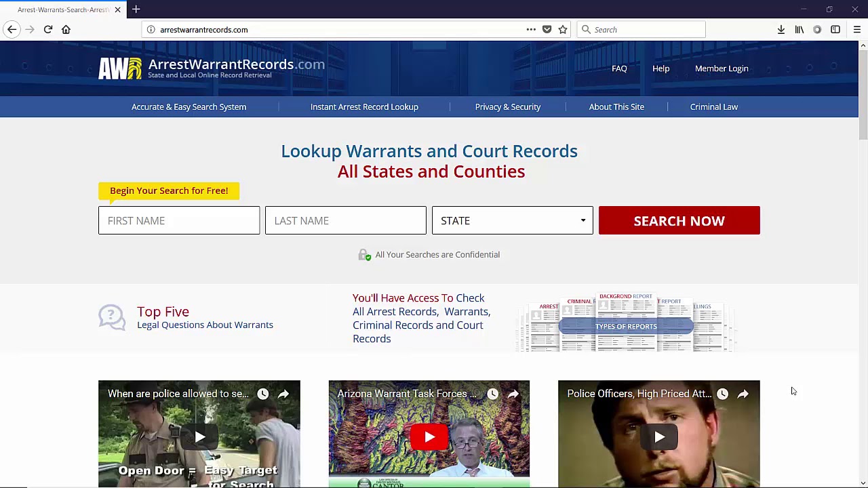Image resolution: width=868 pixels, height=488 pixels.
Task: Click the browser Search box
Action: (642, 30)
